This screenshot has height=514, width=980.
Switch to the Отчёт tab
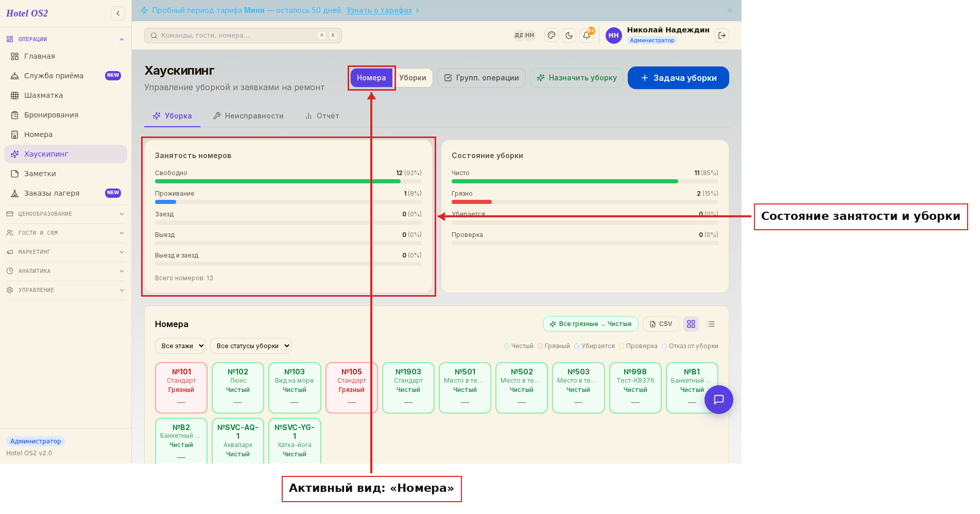coord(322,116)
